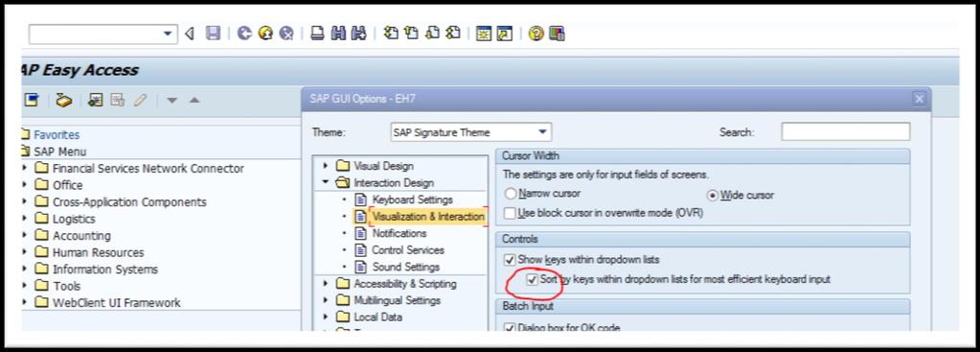Click the Add to Favorites icon
Viewport: 980px width, 352px height.
pyautogui.click(x=95, y=100)
